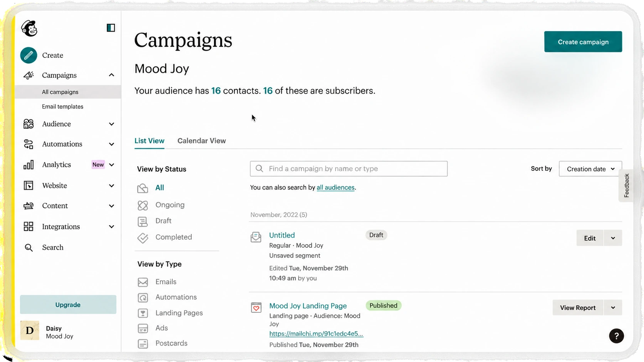Open the help question mark button
Image resolution: width=644 pixels, height=362 pixels.
point(616,336)
